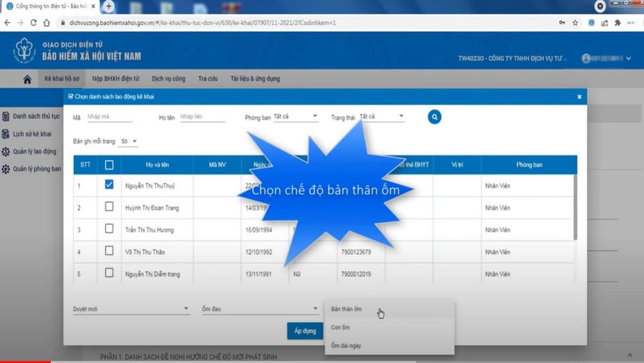Open the Nộp BHXH điện tử menu
Screen dimensions: 644x363
[116, 79]
